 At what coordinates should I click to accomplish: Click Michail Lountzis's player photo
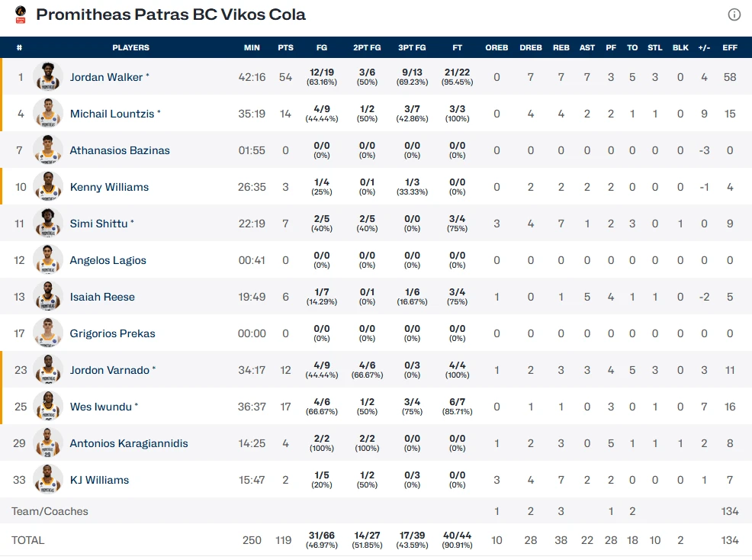pos(47,113)
